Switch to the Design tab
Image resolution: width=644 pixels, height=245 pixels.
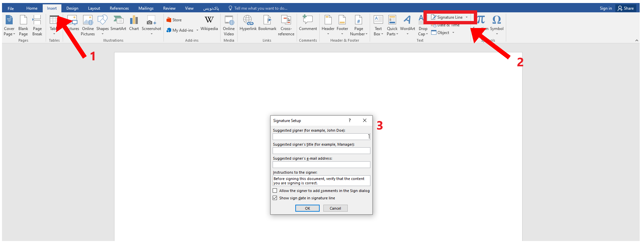click(72, 8)
